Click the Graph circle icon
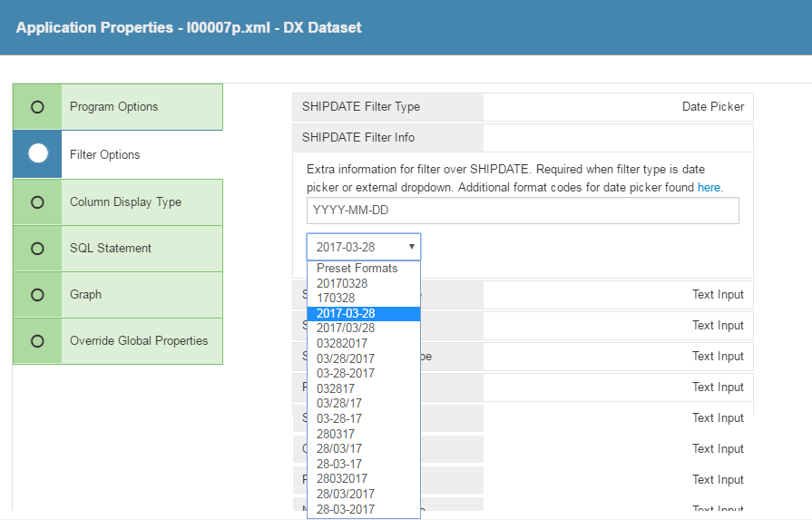 [37, 295]
